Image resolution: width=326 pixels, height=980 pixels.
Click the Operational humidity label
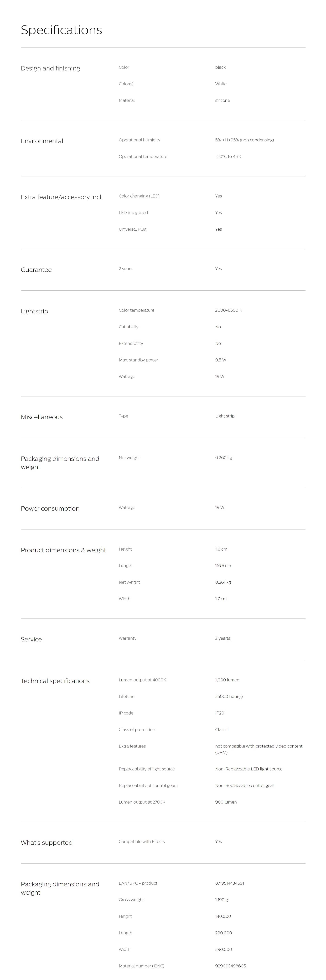point(139,140)
